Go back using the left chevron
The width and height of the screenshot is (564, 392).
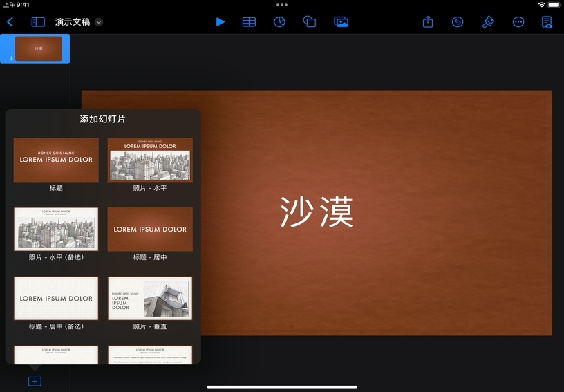(10, 22)
